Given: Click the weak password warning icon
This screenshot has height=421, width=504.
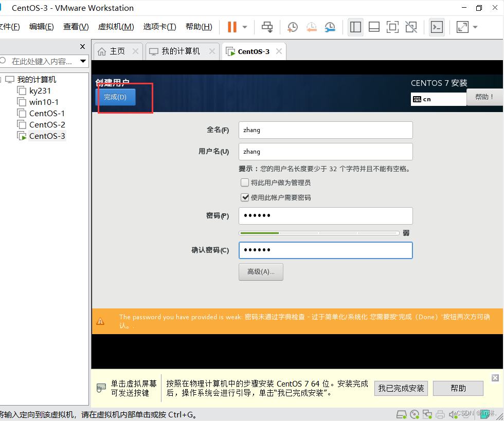Looking at the screenshot, I should click(x=100, y=321).
